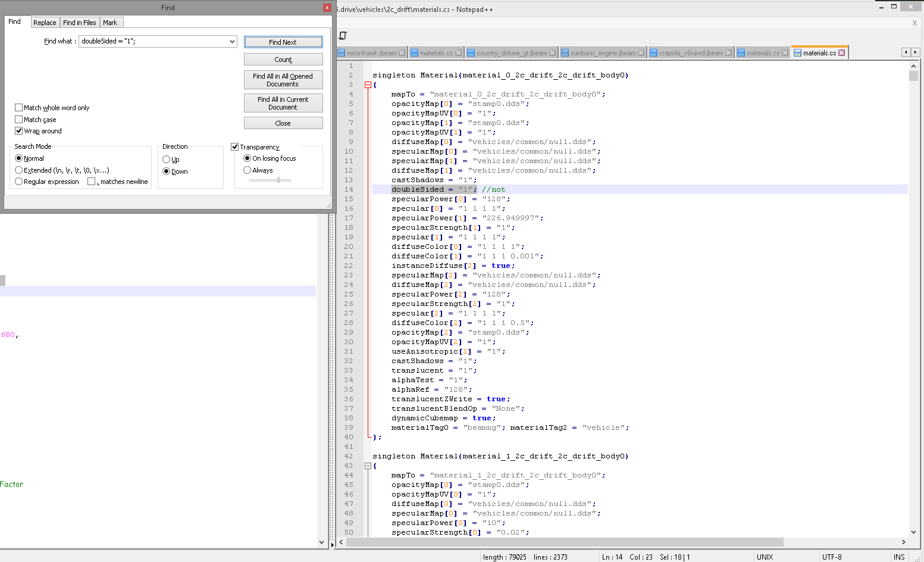This screenshot has height=562, width=924.
Task: Adjust the Transparency slider handle
Action: pyautogui.click(x=278, y=180)
